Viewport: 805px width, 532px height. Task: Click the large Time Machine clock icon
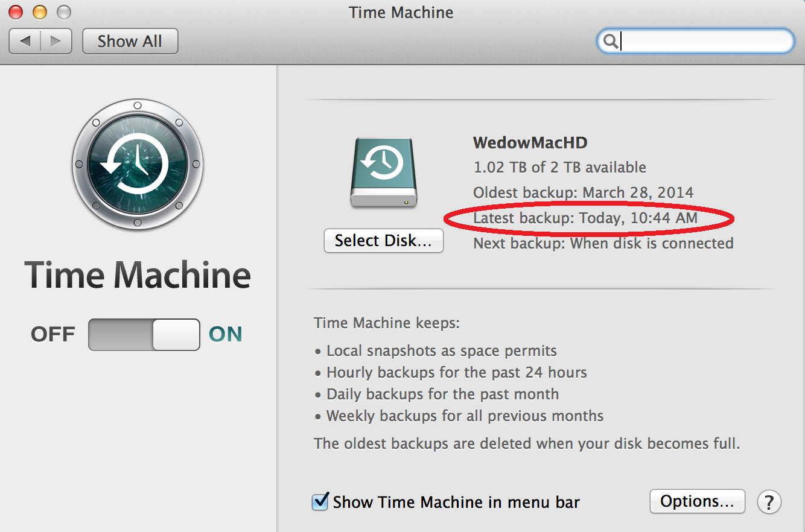coord(138,165)
